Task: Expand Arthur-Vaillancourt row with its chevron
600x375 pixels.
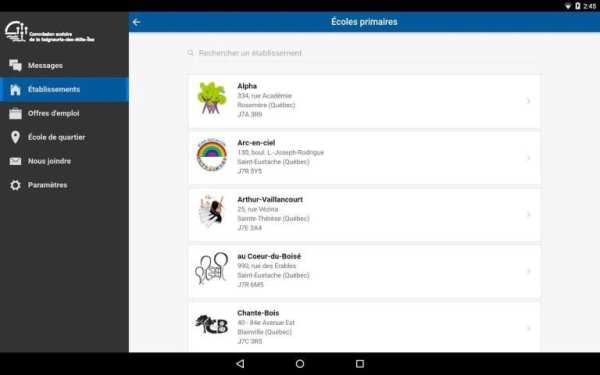Action: tap(528, 214)
